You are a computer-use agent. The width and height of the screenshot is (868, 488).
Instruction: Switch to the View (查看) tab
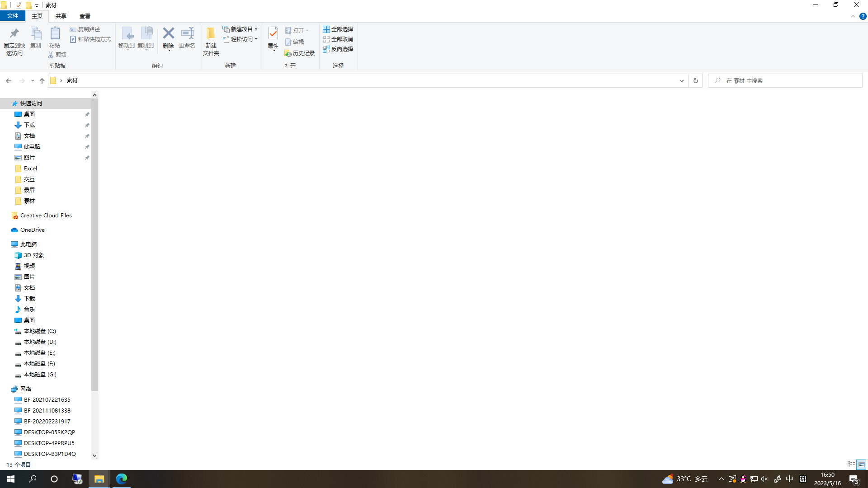[85, 16]
